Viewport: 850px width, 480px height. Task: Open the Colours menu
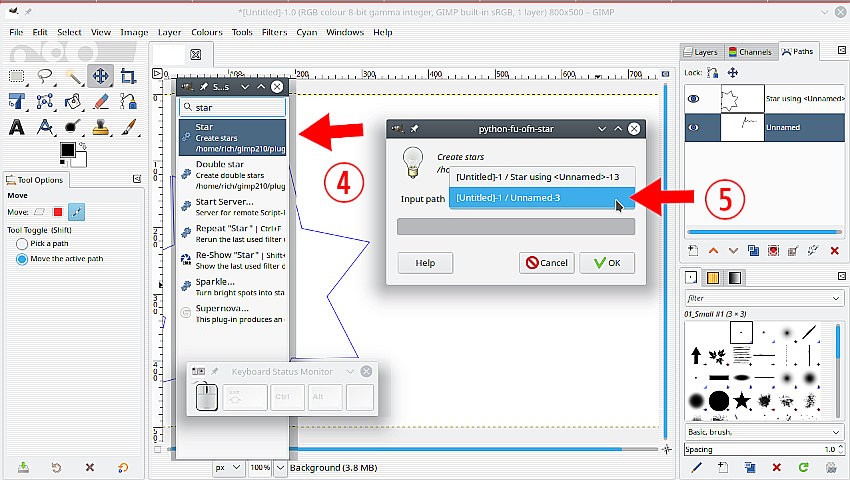(x=207, y=32)
